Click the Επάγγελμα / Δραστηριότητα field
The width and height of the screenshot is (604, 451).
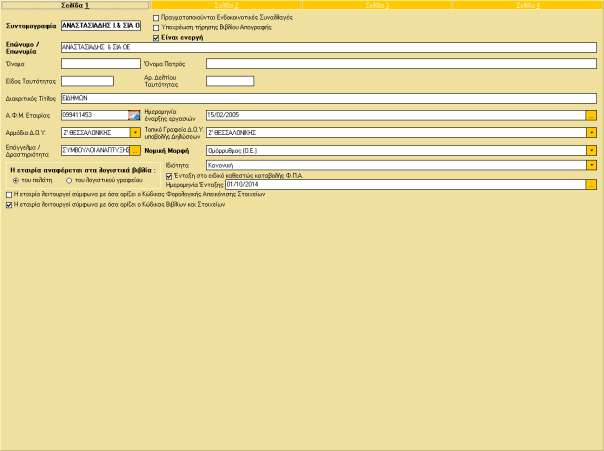(96, 150)
